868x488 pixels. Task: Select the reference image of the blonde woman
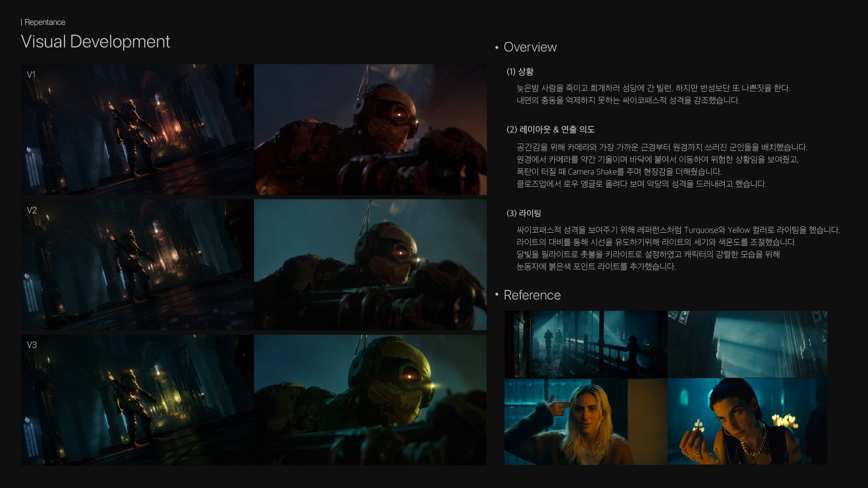(x=586, y=422)
